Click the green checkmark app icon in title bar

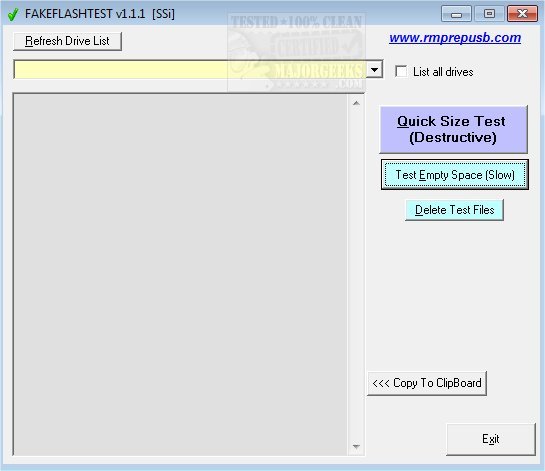13,14
